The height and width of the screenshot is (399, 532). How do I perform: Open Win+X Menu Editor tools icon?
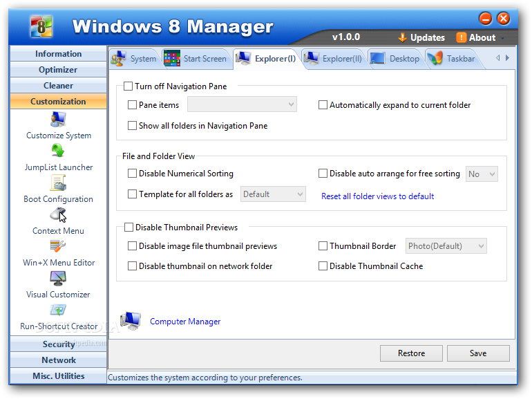(x=58, y=246)
